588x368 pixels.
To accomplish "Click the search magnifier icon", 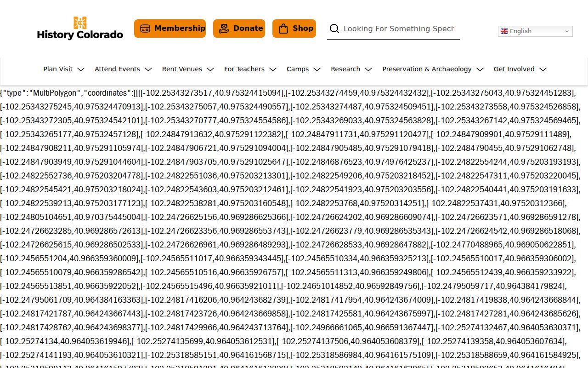I will pos(334,29).
